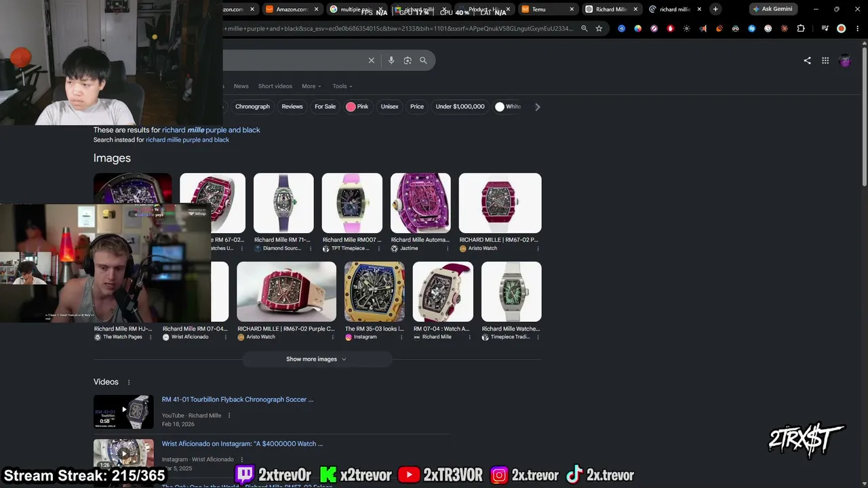Open the browser profile avatar icon
This screenshot has height=488, width=868.
coord(842,28)
